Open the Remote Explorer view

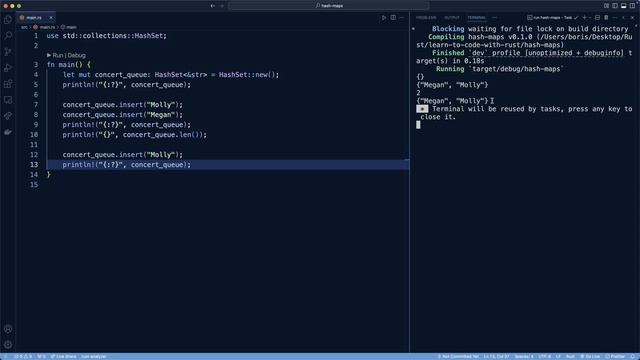point(8,100)
